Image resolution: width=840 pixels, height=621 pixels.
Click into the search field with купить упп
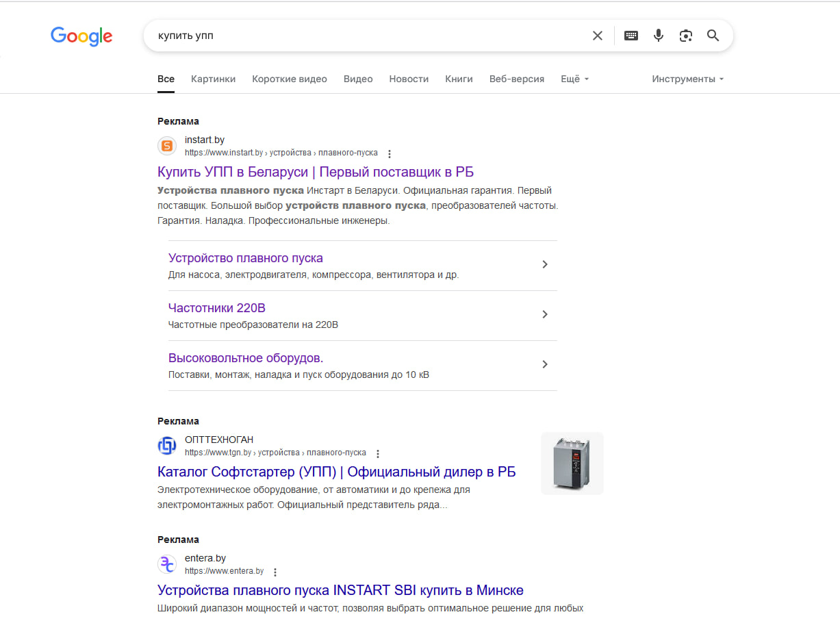[x=370, y=36]
